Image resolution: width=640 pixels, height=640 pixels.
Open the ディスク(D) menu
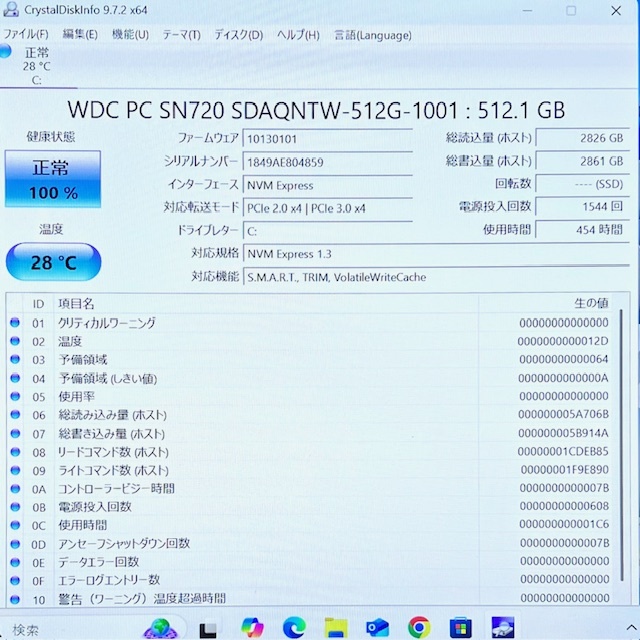tap(239, 35)
